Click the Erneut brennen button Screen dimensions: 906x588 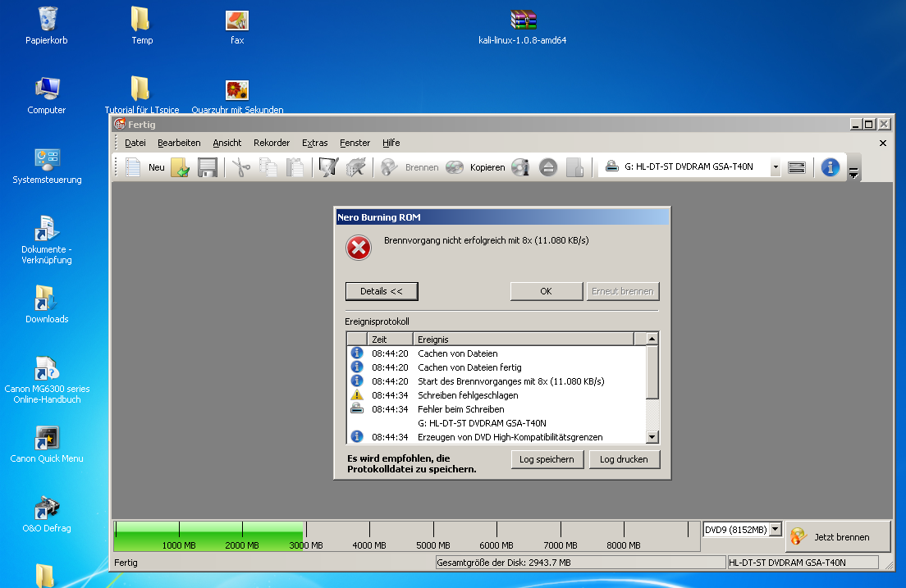622,291
